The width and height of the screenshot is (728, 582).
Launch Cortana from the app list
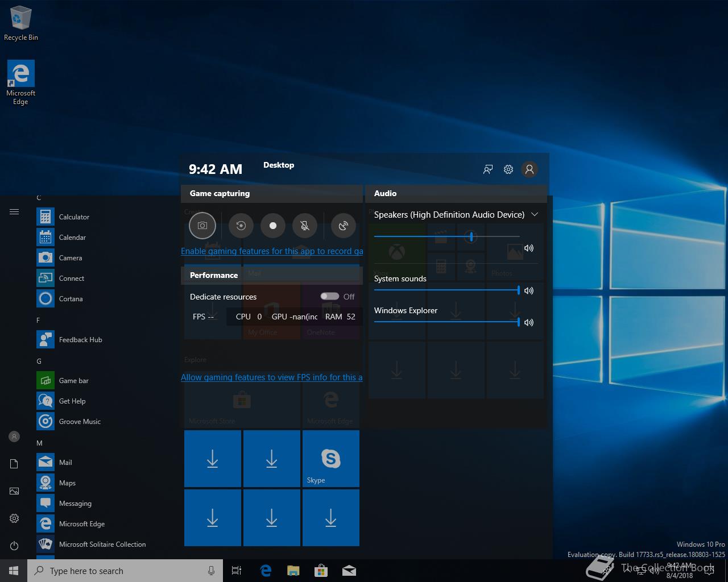pyautogui.click(x=91, y=299)
